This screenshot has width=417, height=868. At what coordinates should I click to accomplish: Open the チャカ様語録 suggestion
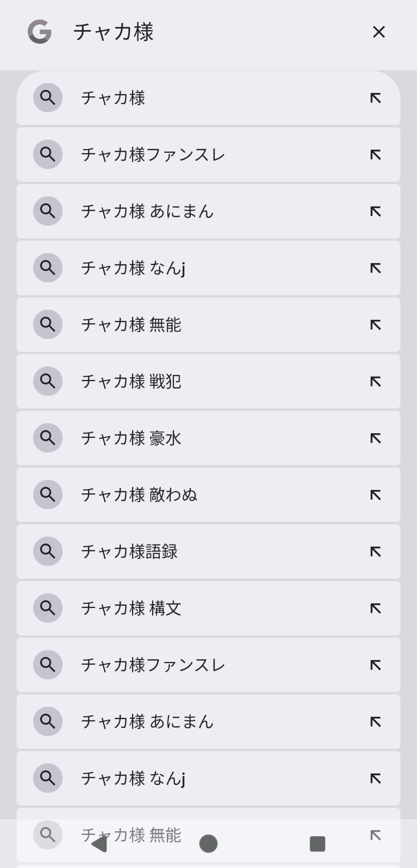[129, 552]
